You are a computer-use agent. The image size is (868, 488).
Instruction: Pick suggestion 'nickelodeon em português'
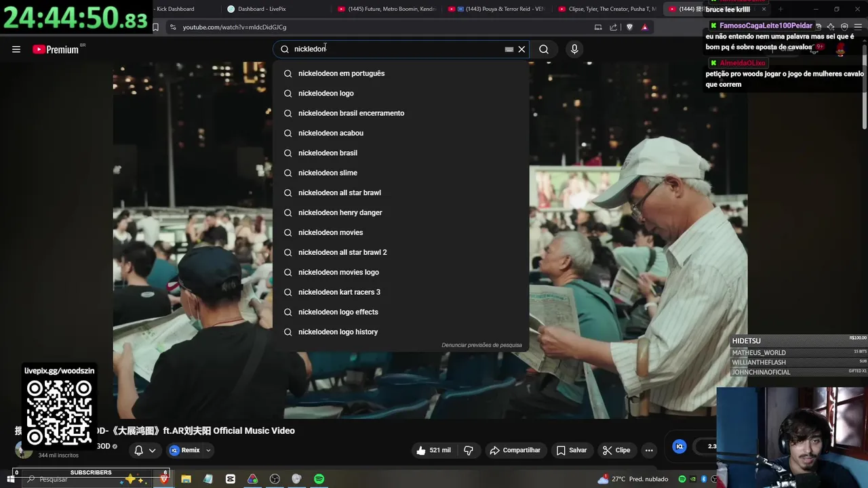coord(401,73)
